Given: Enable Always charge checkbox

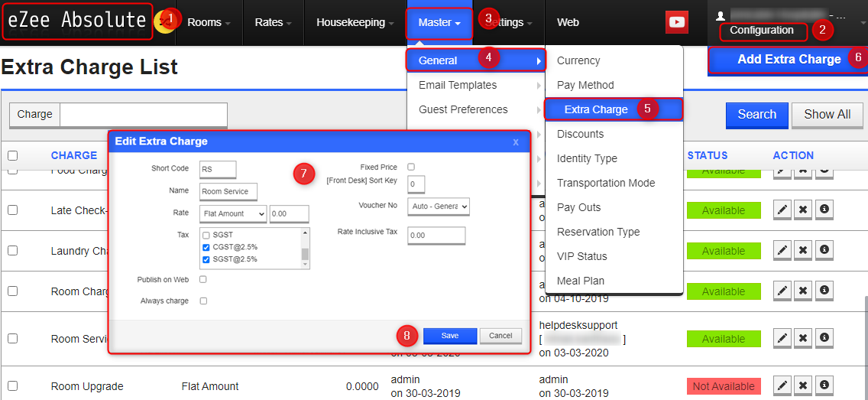Looking at the screenshot, I should [203, 301].
